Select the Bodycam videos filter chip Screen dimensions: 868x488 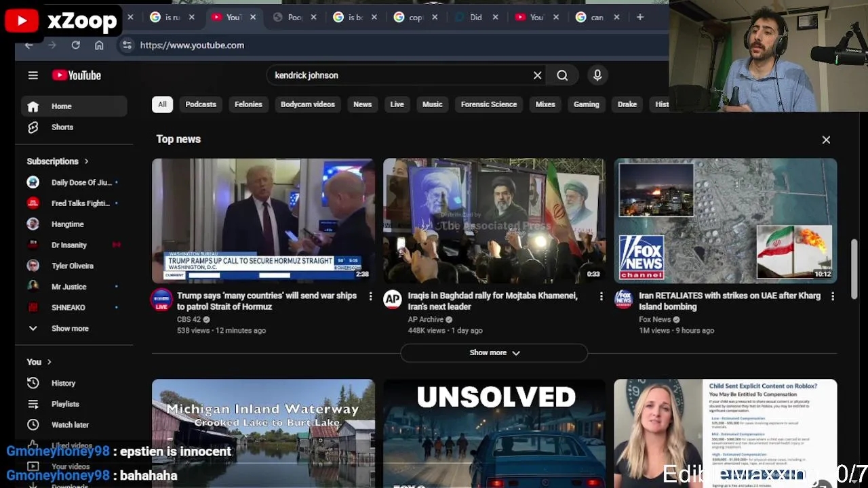(x=308, y=104)
